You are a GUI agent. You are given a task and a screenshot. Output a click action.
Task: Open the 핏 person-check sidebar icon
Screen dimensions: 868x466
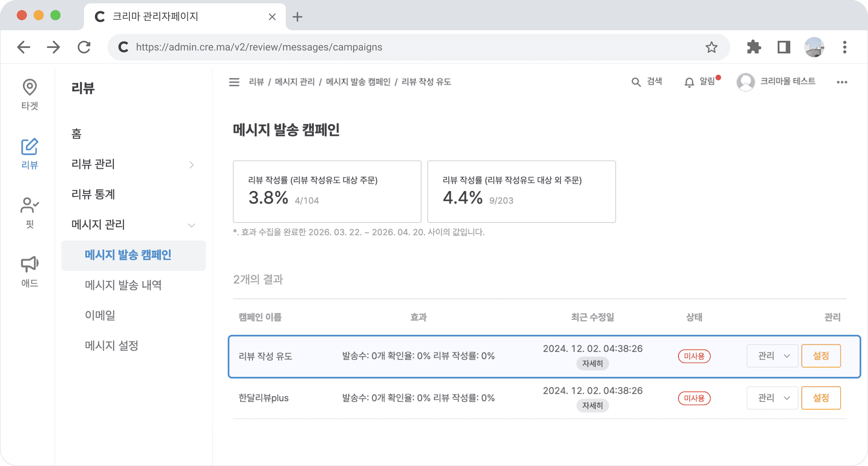(x=29, y=206)
